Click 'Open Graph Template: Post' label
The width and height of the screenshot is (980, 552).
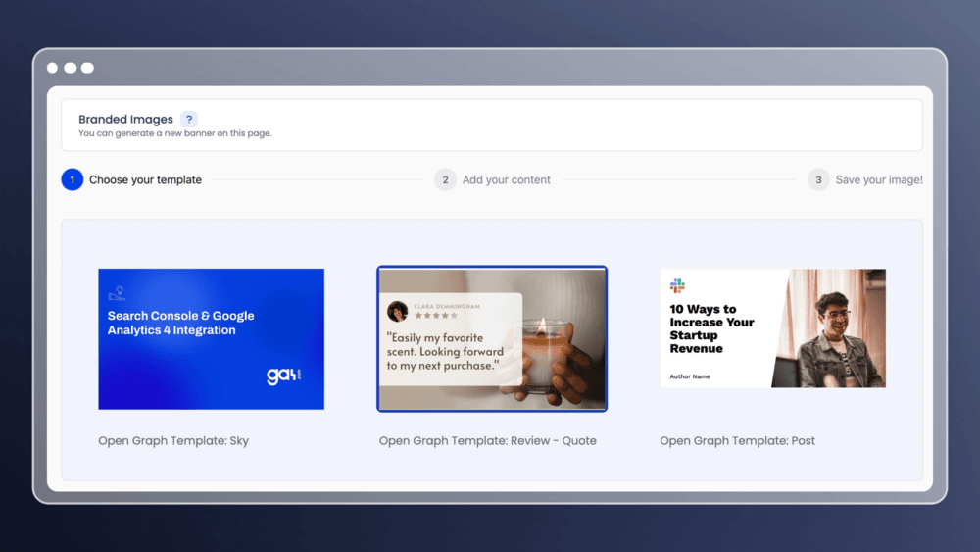737,441
